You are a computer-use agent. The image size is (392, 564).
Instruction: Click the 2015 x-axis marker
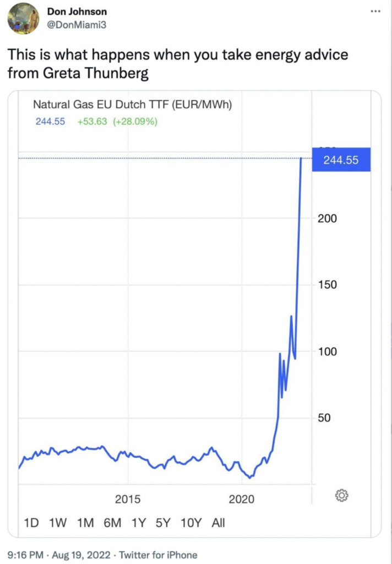(128, 499)
